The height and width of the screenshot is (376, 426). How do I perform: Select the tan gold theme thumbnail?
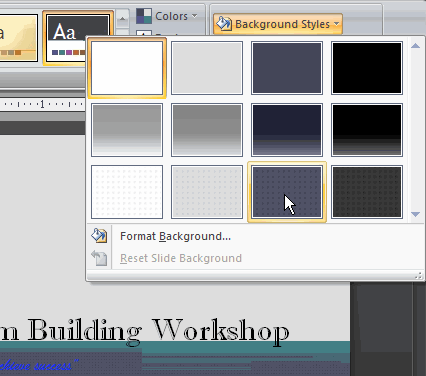coord(18,37)
